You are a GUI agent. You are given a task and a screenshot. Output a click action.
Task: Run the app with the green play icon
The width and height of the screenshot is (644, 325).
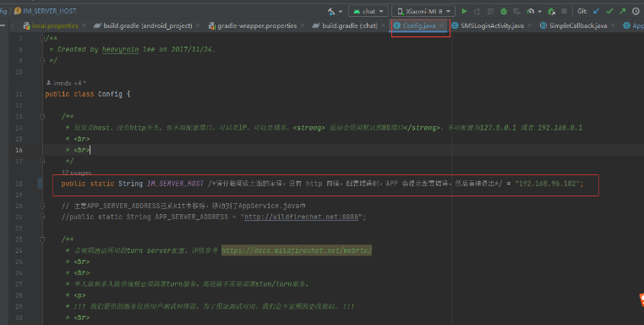click(465, 11)
